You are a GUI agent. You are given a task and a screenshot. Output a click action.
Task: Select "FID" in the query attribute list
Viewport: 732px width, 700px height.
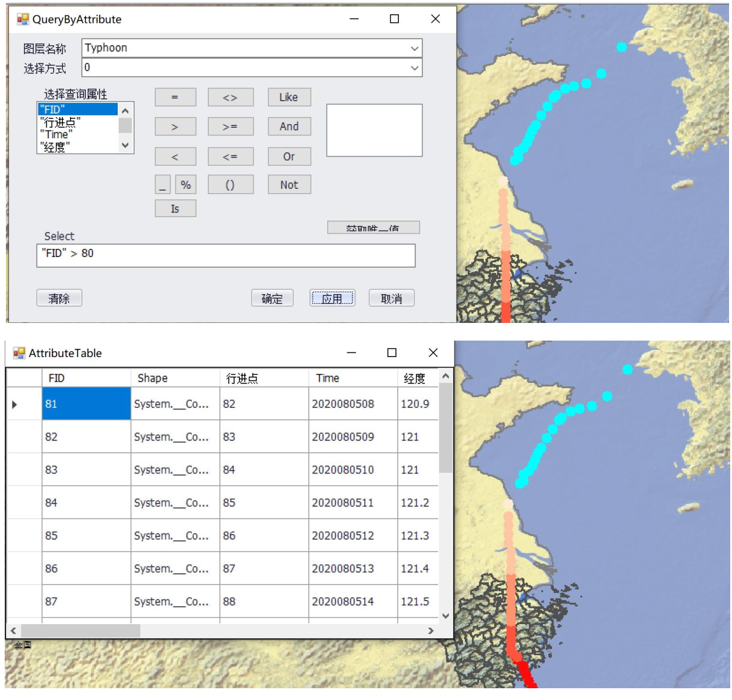[78, 109]
